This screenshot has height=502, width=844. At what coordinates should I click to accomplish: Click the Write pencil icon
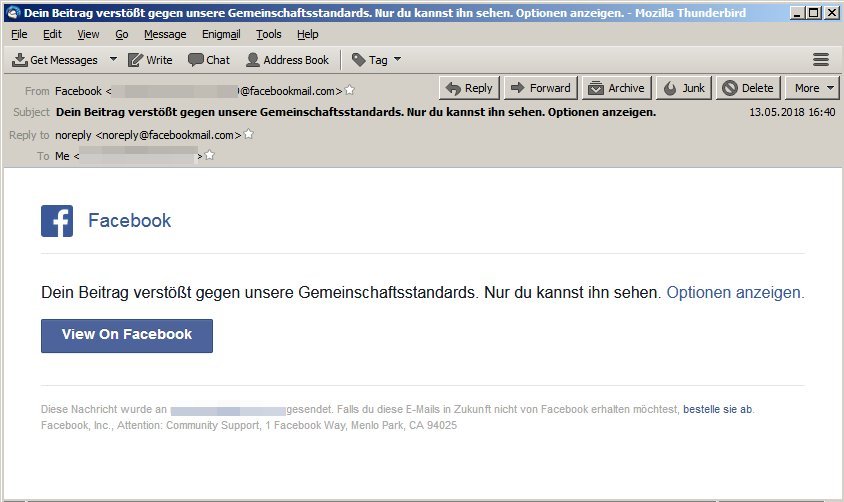[x=135, y=60]
